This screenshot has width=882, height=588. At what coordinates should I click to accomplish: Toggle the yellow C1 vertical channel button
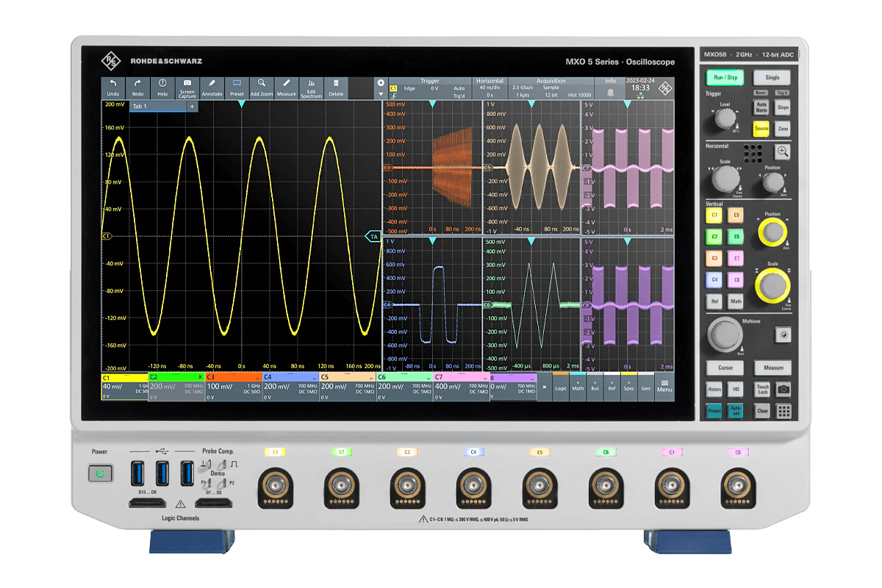714,215
